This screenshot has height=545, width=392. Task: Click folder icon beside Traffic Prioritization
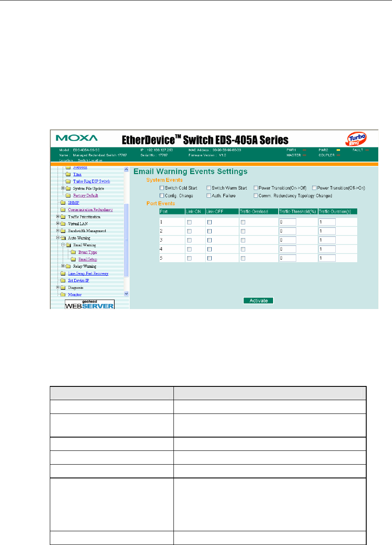[x=64, y=217]
